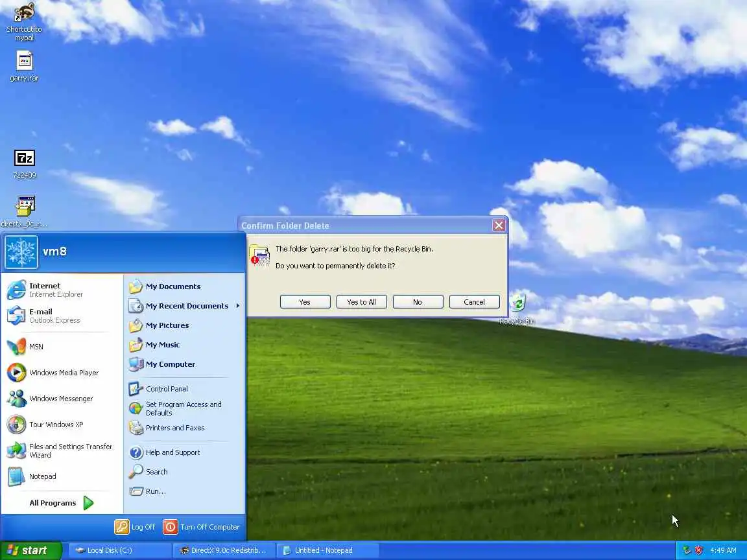Open Set Program Access and Defaults
The height and width of the screenshot is (560, 747).
184,408
